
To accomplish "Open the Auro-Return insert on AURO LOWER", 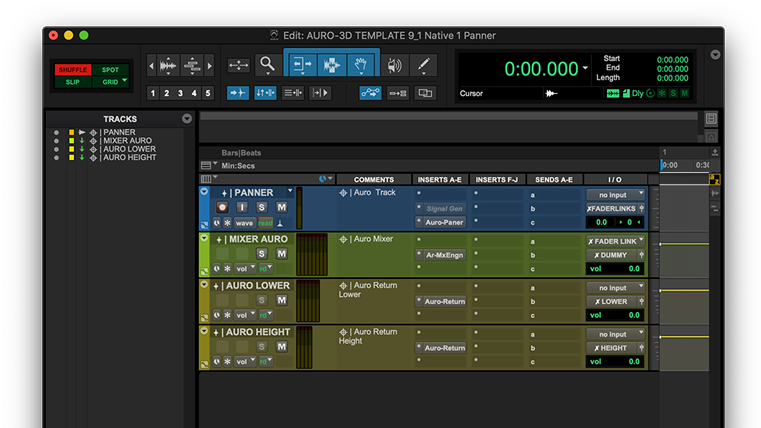I will pyautogui.click(x=444, y=301).
